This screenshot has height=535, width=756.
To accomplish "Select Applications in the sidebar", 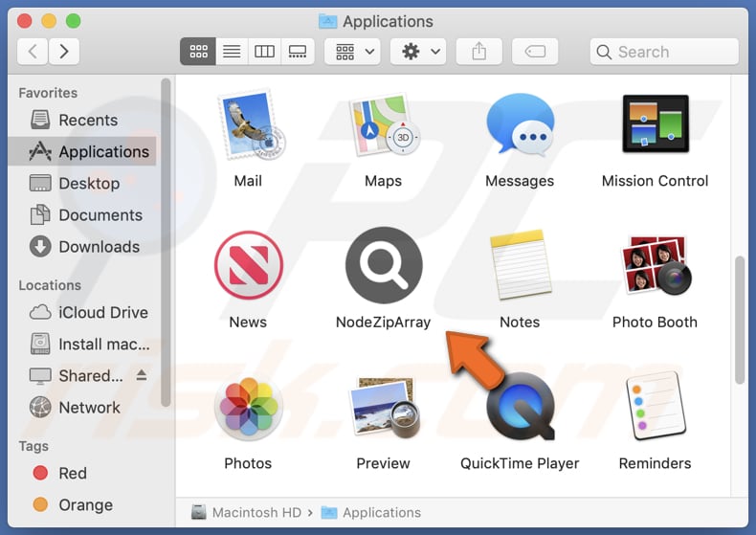I will click(82, 151).
